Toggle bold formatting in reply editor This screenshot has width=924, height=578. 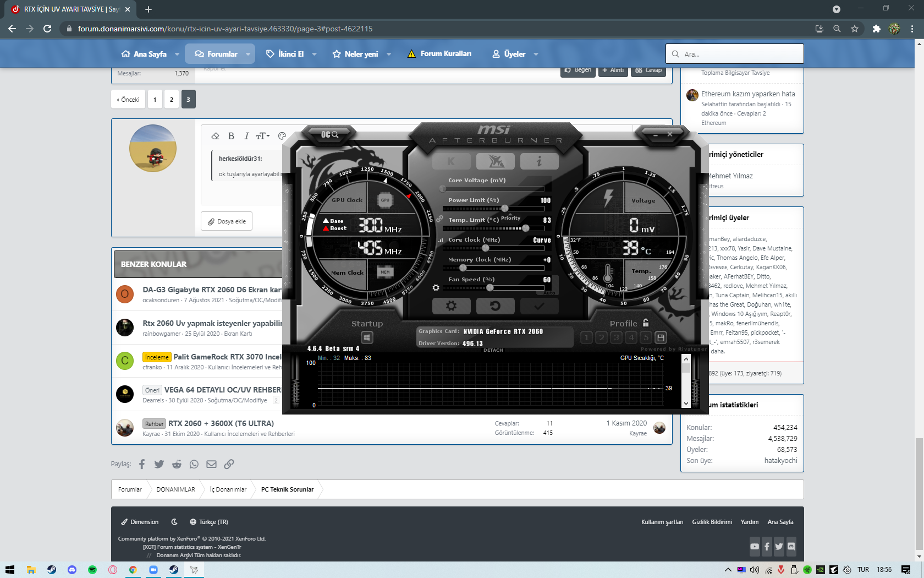pyautogui.click(x=231, y=136)
